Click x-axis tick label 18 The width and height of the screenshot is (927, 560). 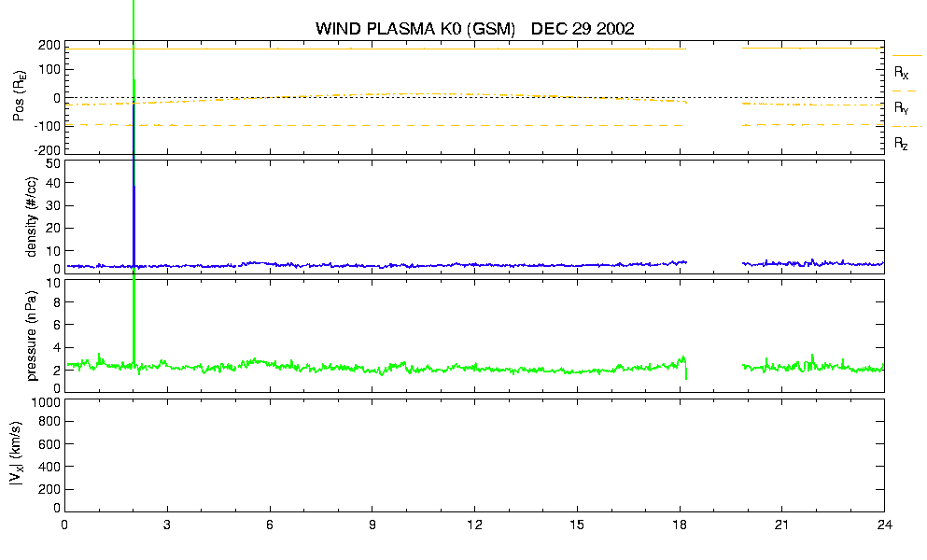tap(680, 525)
